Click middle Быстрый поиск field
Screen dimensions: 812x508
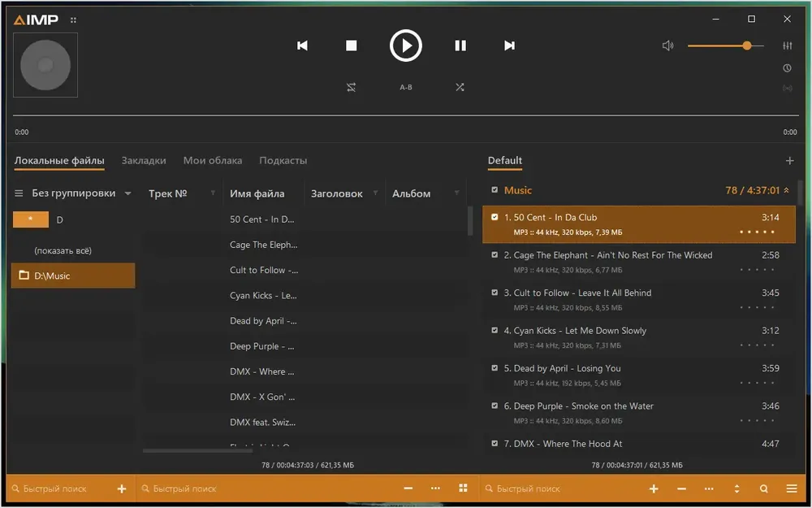click(264, 488)
